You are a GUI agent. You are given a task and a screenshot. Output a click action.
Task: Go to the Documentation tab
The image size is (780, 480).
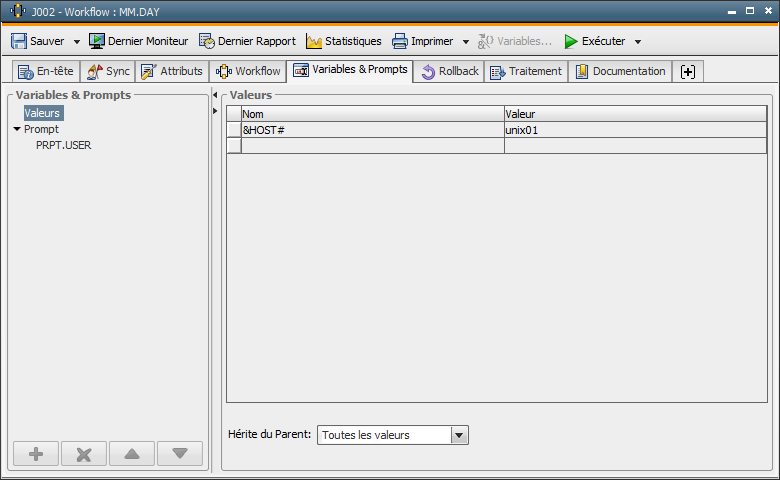click(620, 72)
